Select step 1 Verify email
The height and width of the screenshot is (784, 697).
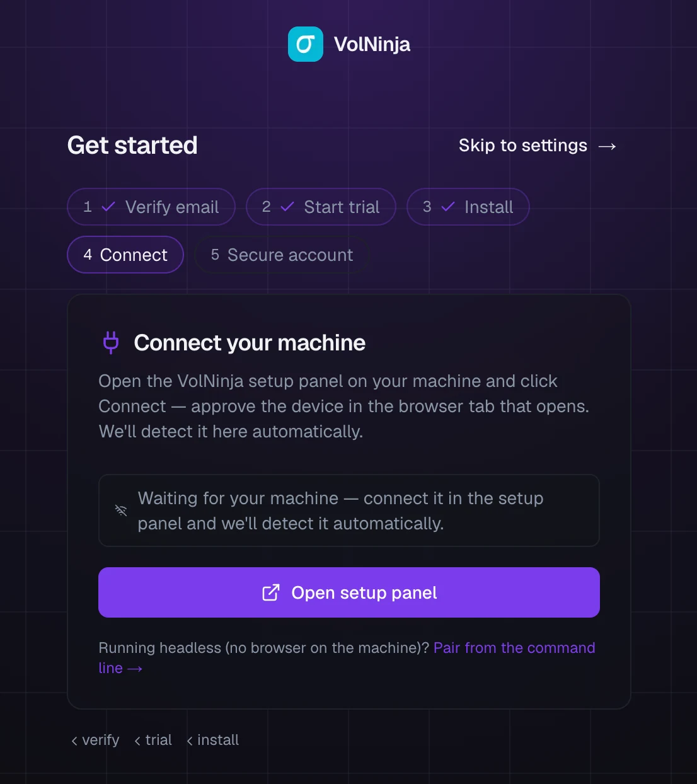(151, 207)
